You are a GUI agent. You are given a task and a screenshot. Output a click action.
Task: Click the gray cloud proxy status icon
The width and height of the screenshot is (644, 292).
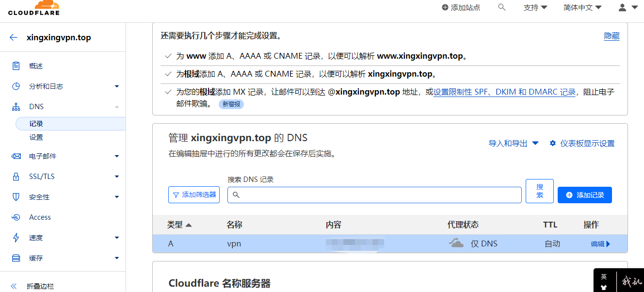pos(456,243)
